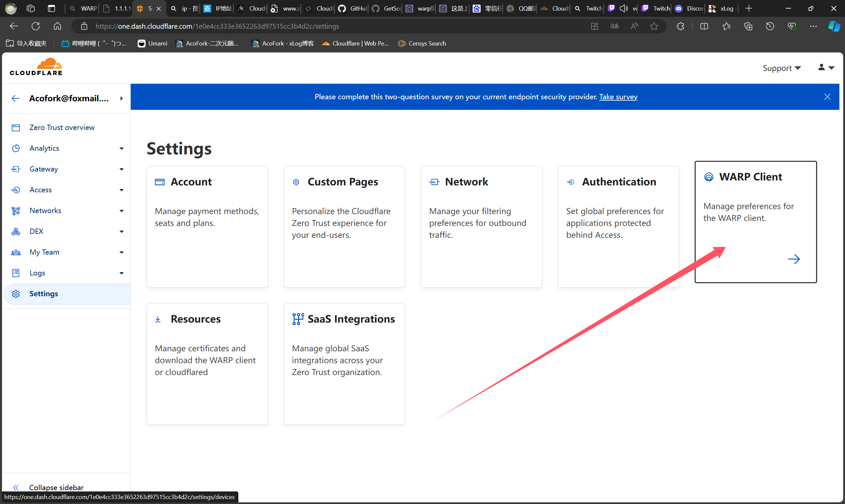Click the Settings gear icon in sidebar
Image resolution: width=845 pixels, height=504 pixels.
coord(16,294)
